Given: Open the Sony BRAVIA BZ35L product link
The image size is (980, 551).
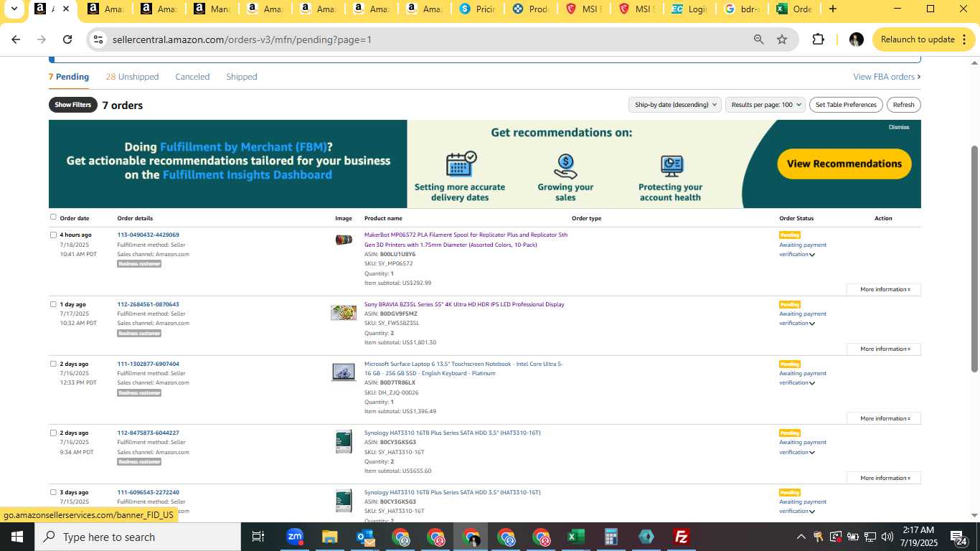Looking at the screenshot, I should click(464, 304).
